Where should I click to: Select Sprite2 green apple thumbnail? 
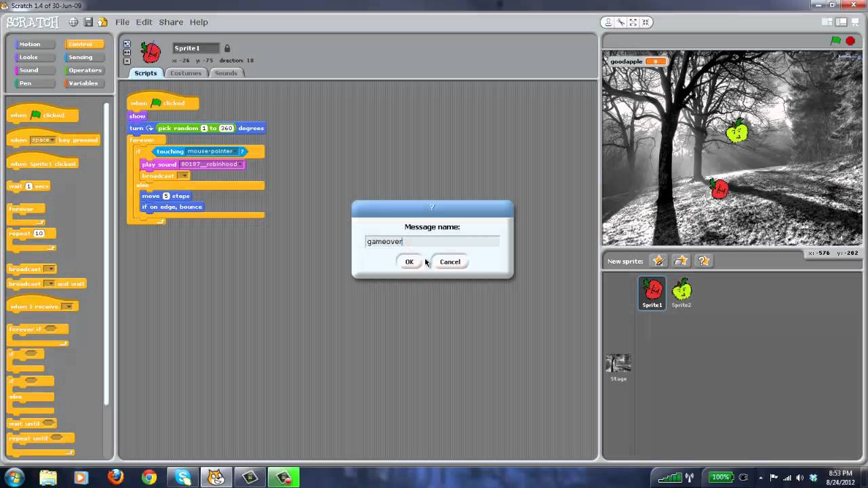pyautogui.click(x=682, y=293)
